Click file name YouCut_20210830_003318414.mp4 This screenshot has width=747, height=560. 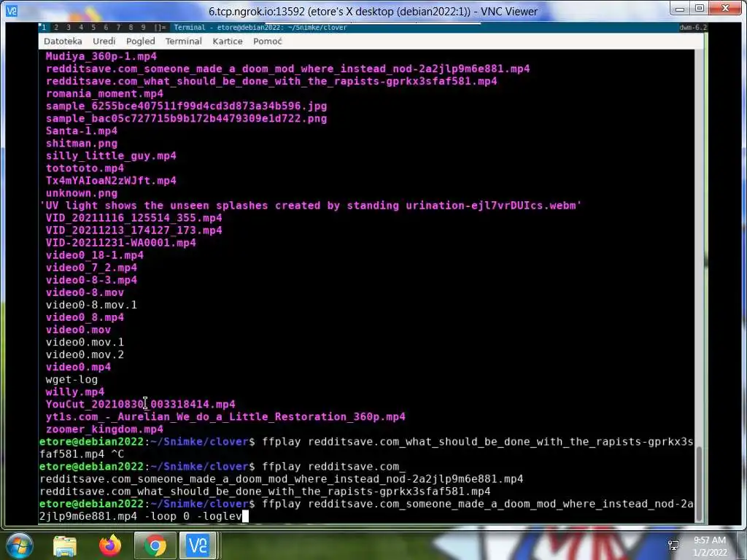pos(141,404)
